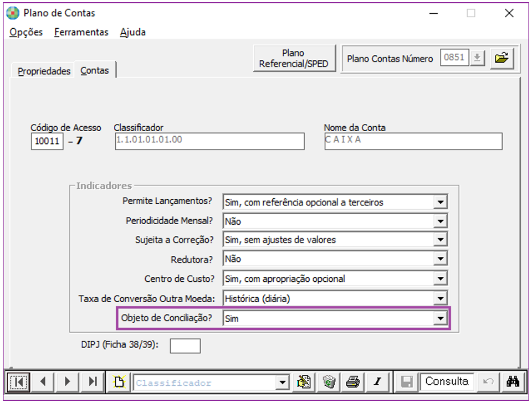Screen dimensions: 532x403
Task: Jump to the last record
Action: [93, 382]
